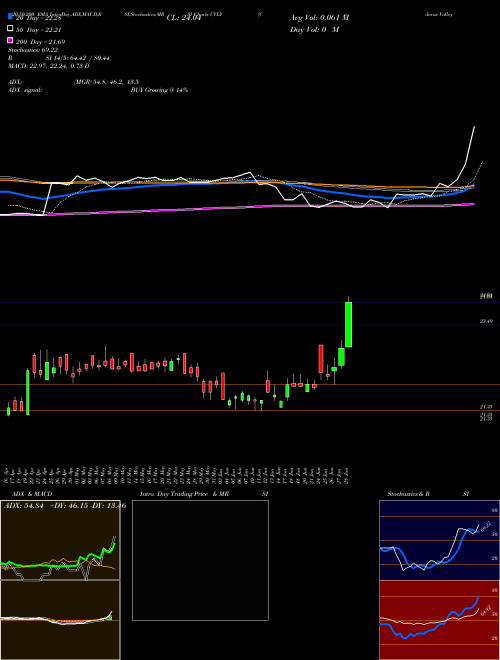Click the tall green final candlestick
Image resolution: width=500 pixels, height=660 pixels.
coord(348,324)
